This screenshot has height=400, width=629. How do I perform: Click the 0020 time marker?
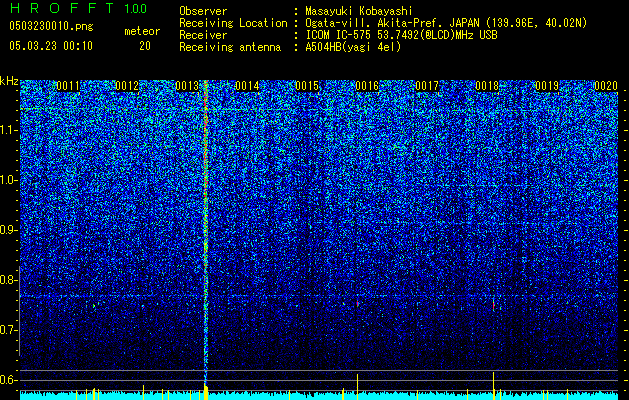pos(606,86)
